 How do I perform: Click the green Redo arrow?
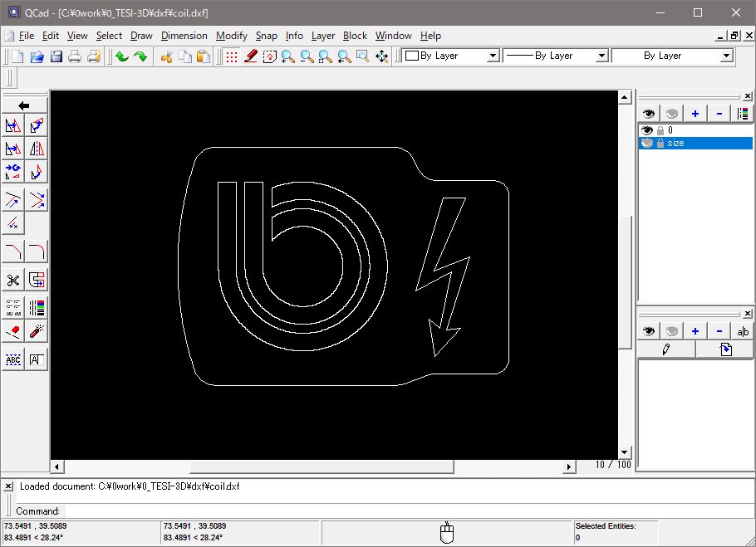(140, 56)
